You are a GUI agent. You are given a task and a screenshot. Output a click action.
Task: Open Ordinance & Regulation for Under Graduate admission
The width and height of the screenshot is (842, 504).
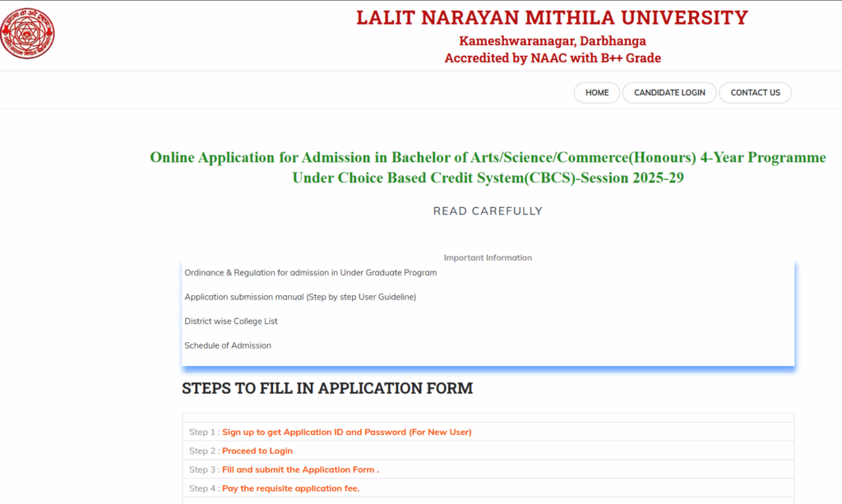coord(311,272)
